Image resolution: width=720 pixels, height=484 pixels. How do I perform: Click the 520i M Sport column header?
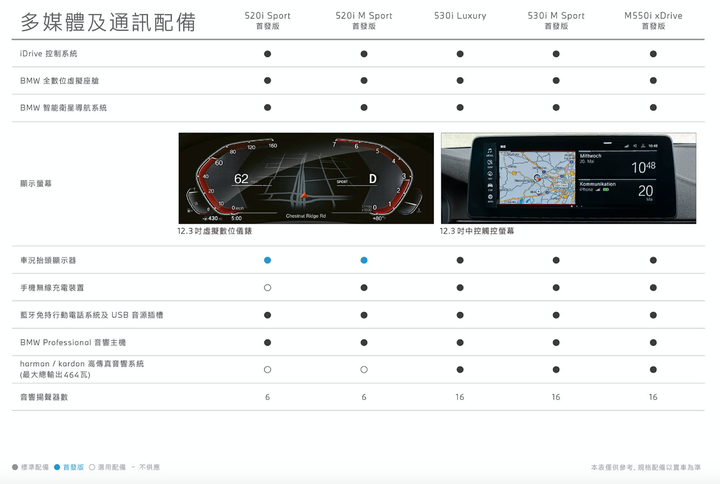tap(364, 20)
